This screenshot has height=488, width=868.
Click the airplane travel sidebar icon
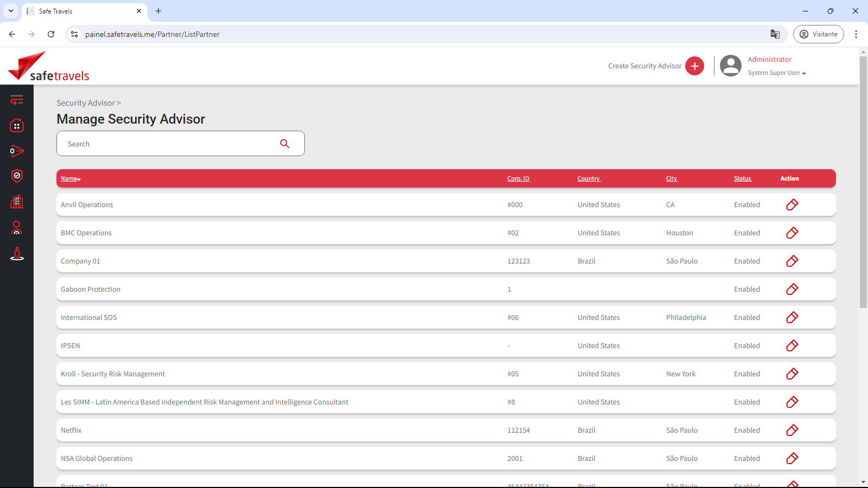point(17,151)
